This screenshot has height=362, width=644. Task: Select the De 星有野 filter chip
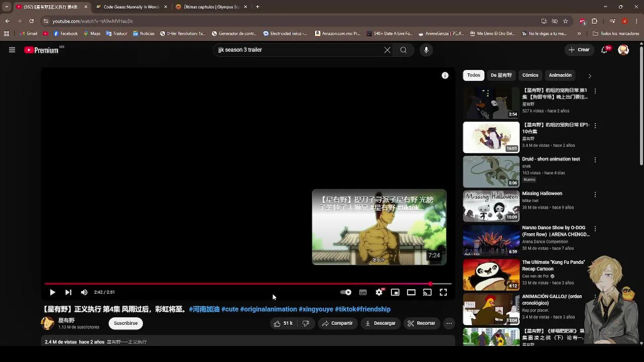click(501, 75)
